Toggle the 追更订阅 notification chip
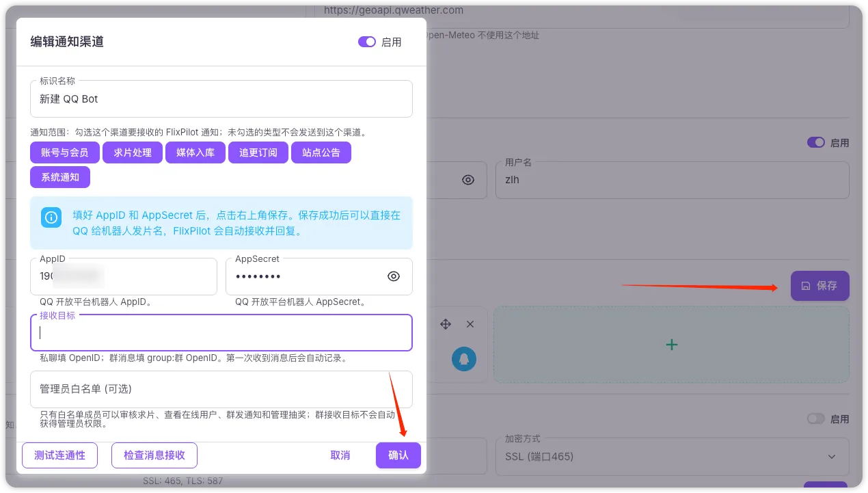Screen dimensions: 868x493 pos(258,152)
